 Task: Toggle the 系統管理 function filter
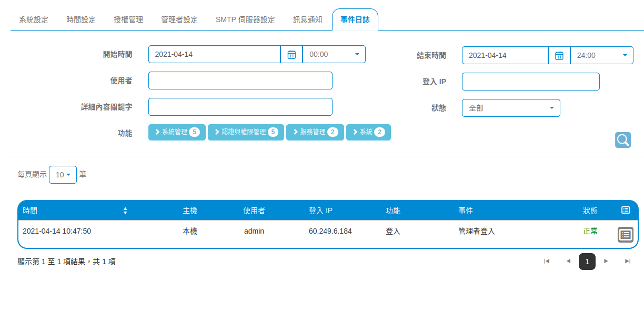[177, 133]
